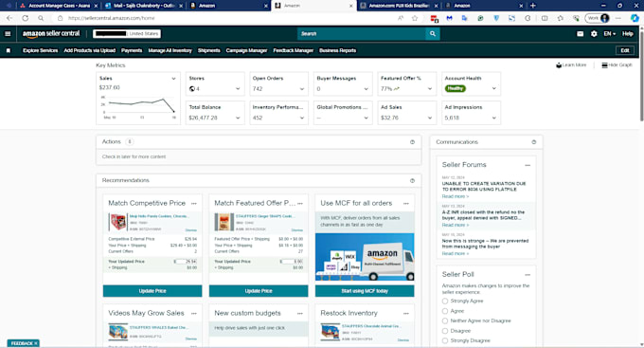Expand the Ad Impressions dropdown

(x=494, y=118)
